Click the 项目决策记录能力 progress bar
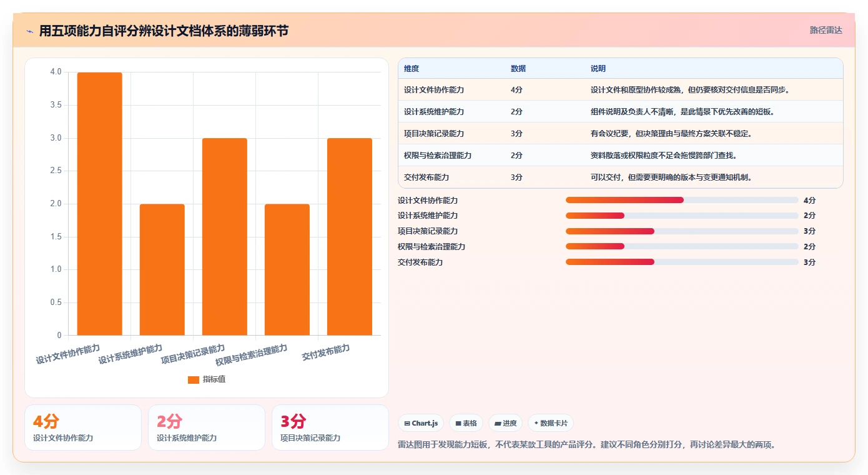This screenshot has height=475, width=868. tap(682, 231)
